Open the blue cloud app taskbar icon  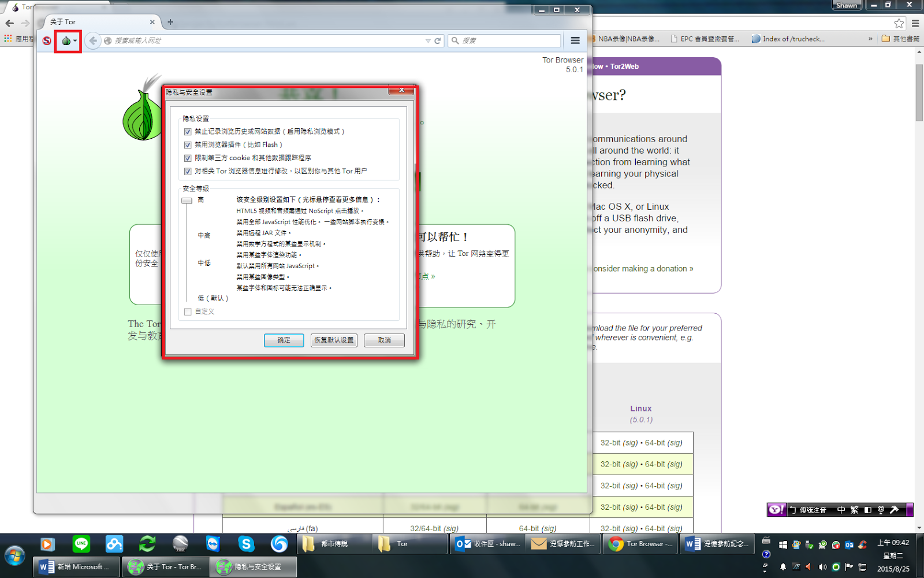[114, 544]
